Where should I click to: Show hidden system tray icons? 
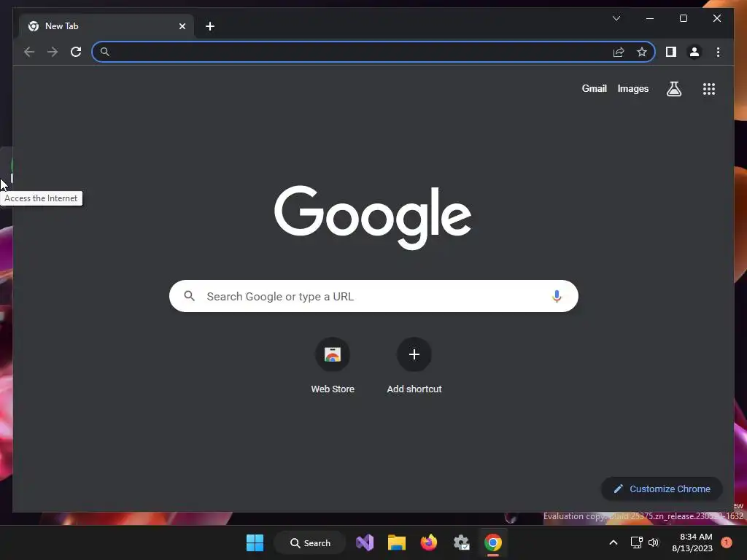click(613, 542)
